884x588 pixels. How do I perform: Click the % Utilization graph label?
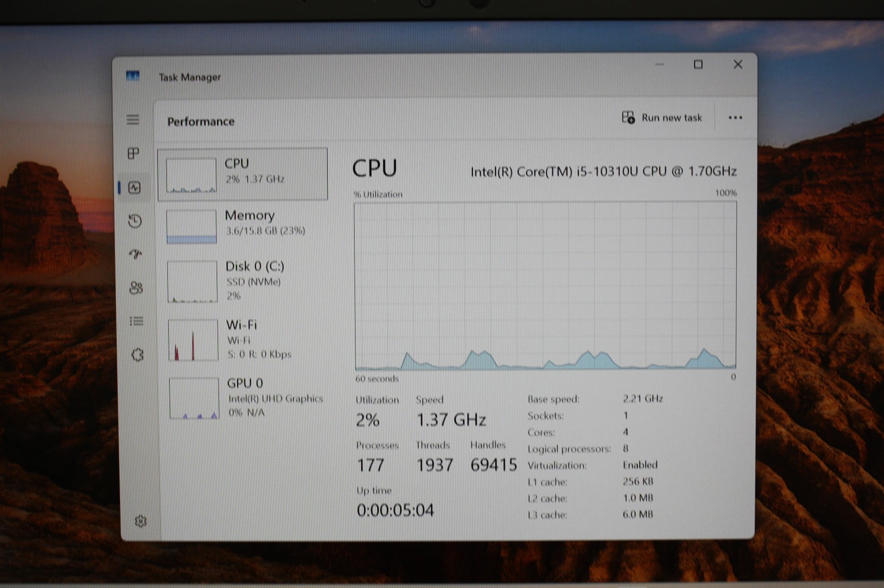378,195
